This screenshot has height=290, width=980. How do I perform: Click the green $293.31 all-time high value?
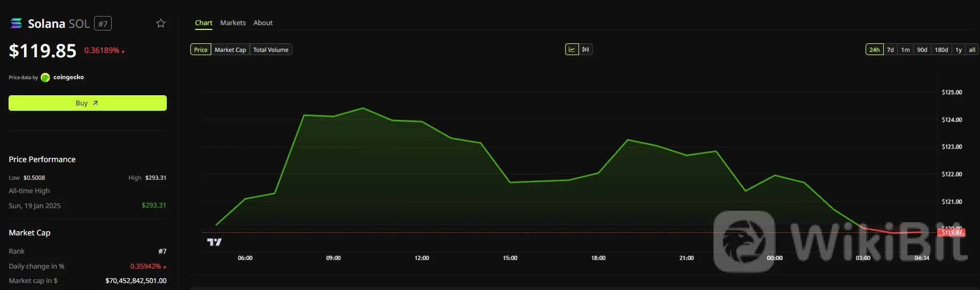(x=154, y=205)
